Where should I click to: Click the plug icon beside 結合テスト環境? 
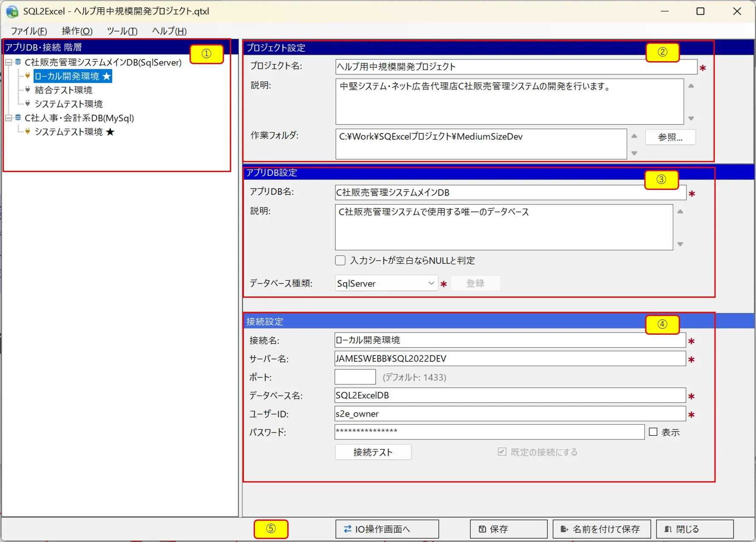coord(28,90)
